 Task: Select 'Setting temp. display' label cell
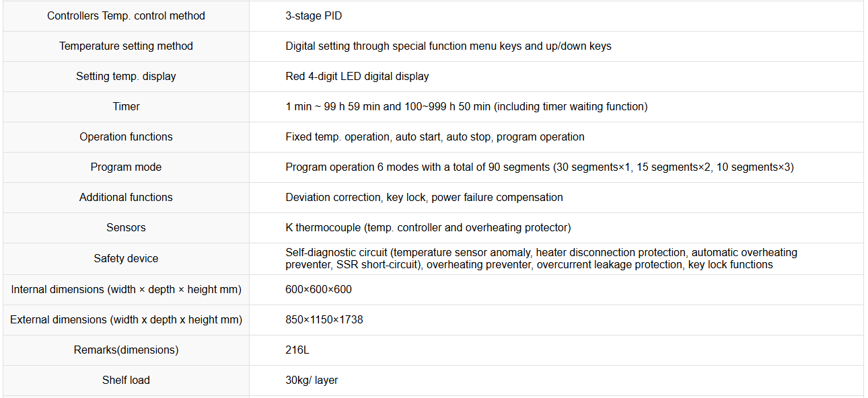tap(126, 76)
